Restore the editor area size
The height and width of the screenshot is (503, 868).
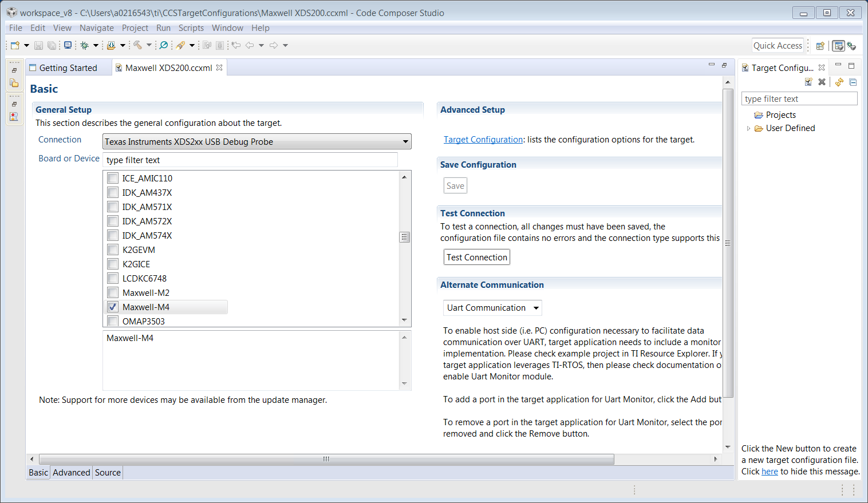coord(724,65)
